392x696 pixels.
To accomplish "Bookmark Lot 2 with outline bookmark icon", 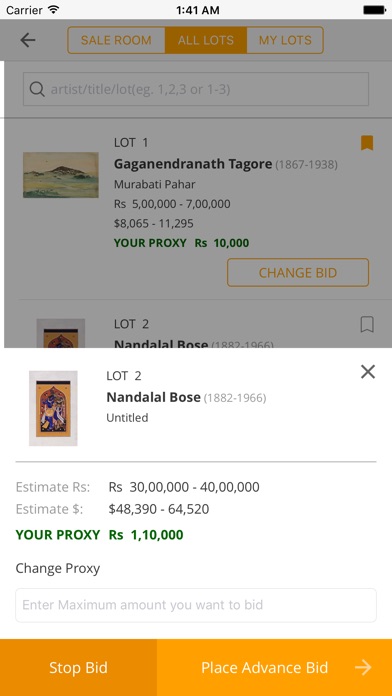I will (367, 324).
